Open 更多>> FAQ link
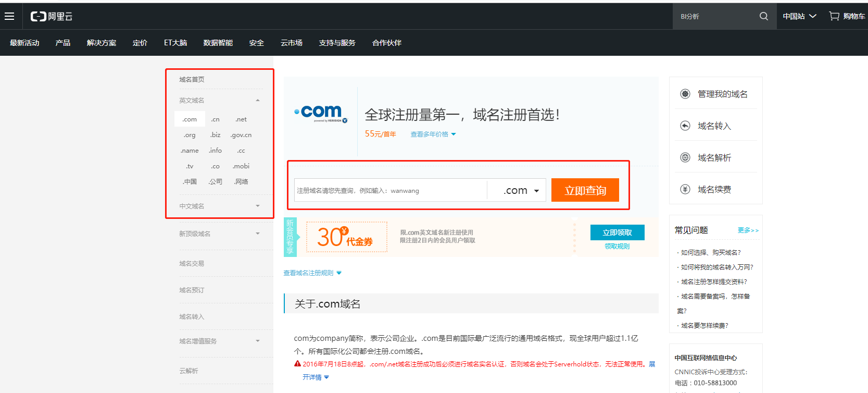This screenshot has height=393, width=868. tap(748, 230)
